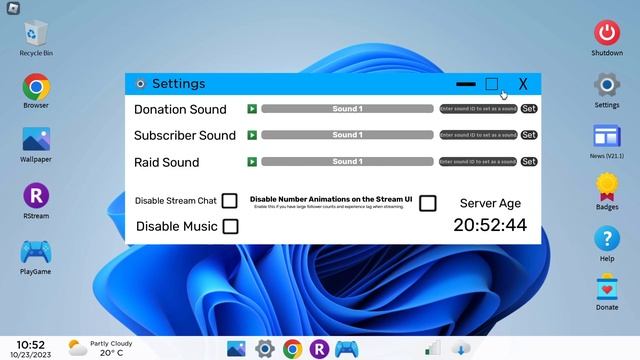Open the Raid Sound selector bar
Screen dimensions: 640x360
coord(347,162)
